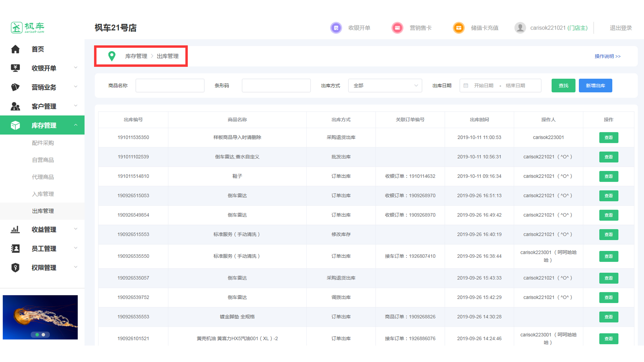Click the marketing business tag icon
Screen dimensions: 644x362
tap(15, 87)
